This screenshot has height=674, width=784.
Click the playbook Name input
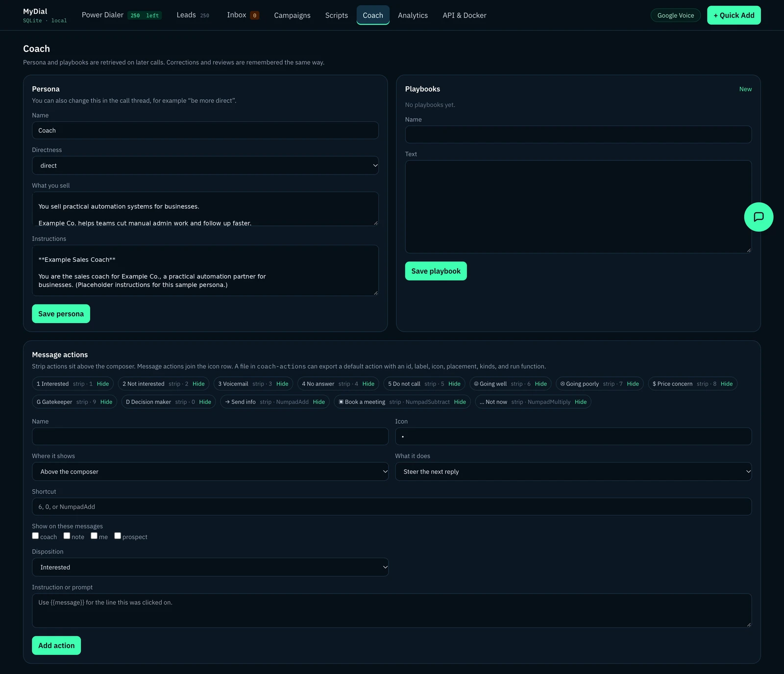point(578,134)
